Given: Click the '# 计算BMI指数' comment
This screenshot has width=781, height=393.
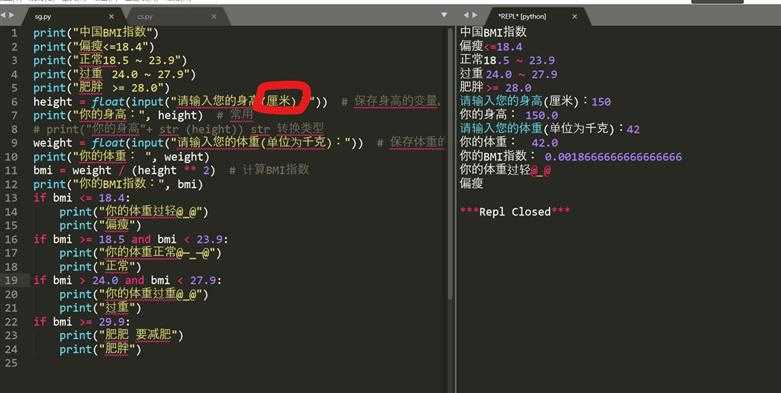Looking at the screenshot, I should click(x=269, y=170).
